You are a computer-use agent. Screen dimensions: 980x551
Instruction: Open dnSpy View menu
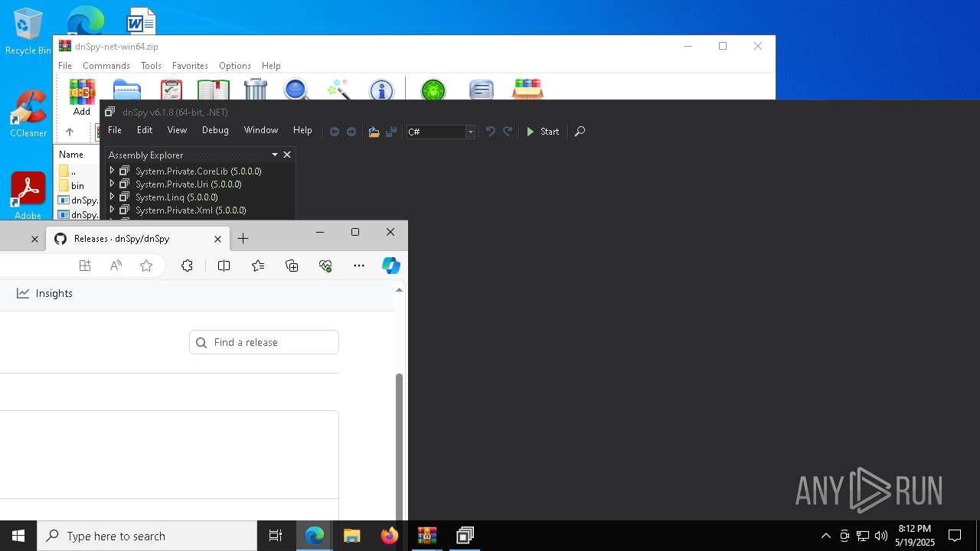(177, 130)
